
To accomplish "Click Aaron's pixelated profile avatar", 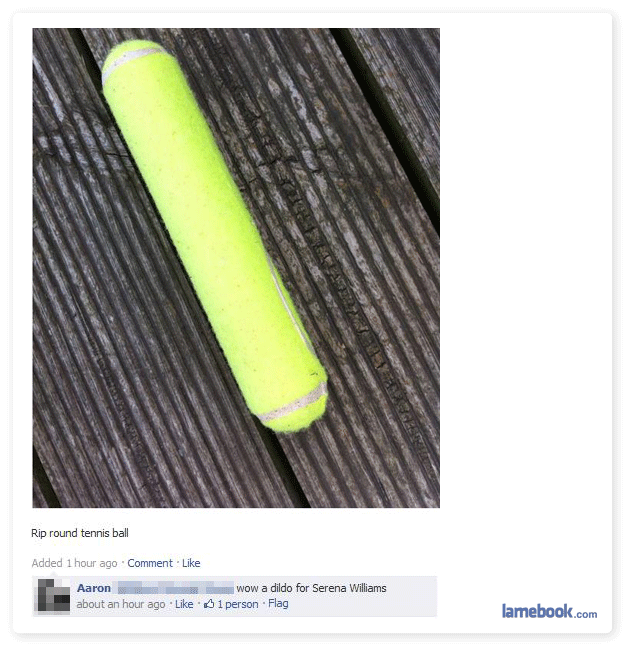I will pyautogui.click(x=54, y=595).
